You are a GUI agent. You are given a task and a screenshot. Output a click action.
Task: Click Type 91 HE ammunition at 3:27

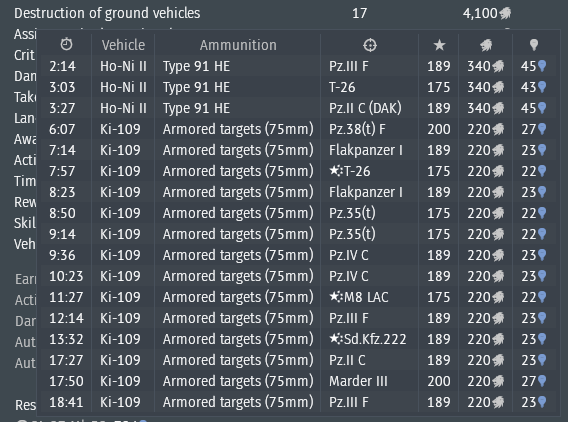tap(196, 108)
